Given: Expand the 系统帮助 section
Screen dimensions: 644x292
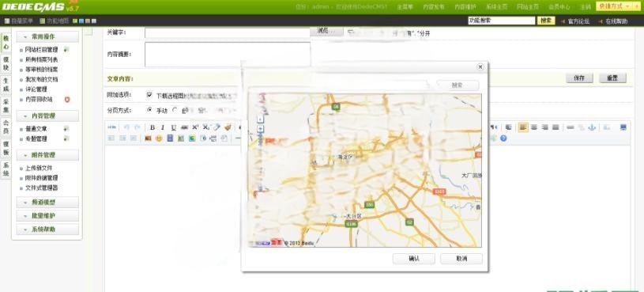Looking at the screenshot, I should [x=47, y=229].
